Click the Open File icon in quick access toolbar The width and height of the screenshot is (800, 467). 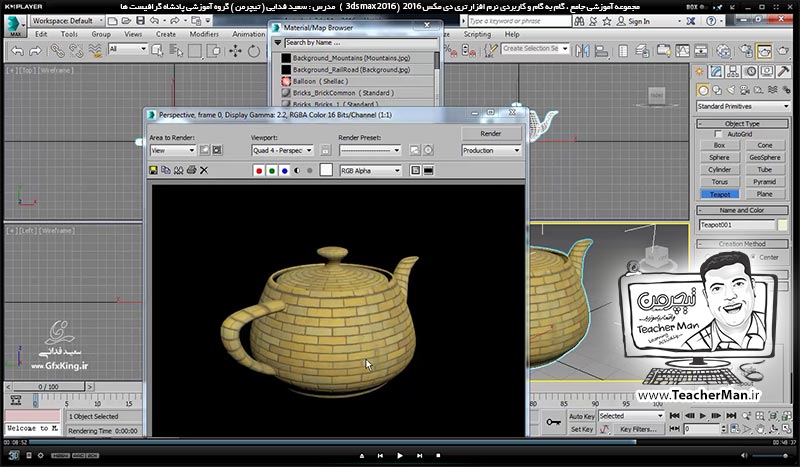[127, 21]
